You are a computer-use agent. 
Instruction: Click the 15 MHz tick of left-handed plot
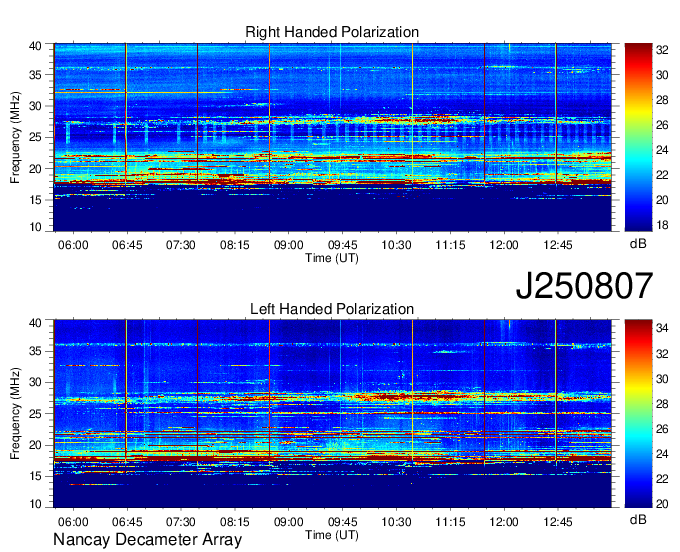point(35,476)
